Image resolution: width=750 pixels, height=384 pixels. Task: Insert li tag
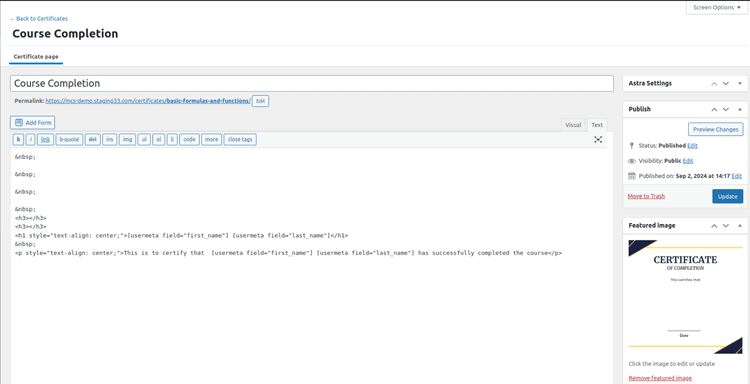172,139
